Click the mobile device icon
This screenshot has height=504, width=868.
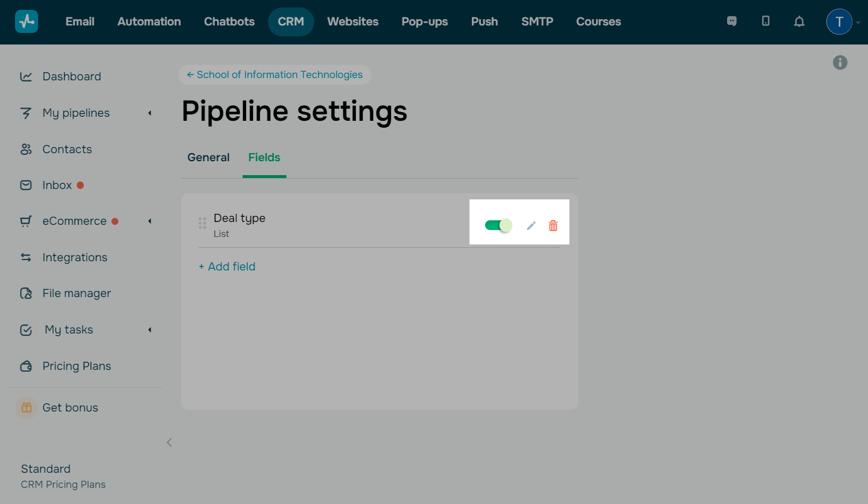click(766, 21)
